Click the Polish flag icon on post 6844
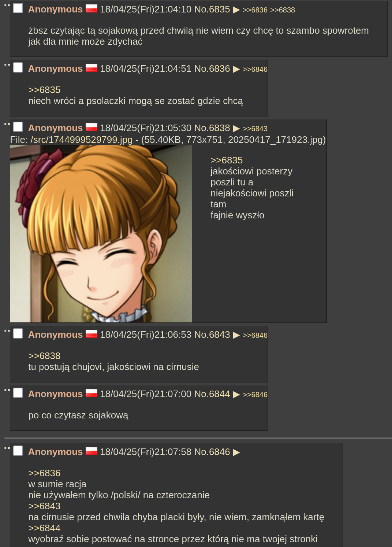392x547 pixels. tap(92, 393)
